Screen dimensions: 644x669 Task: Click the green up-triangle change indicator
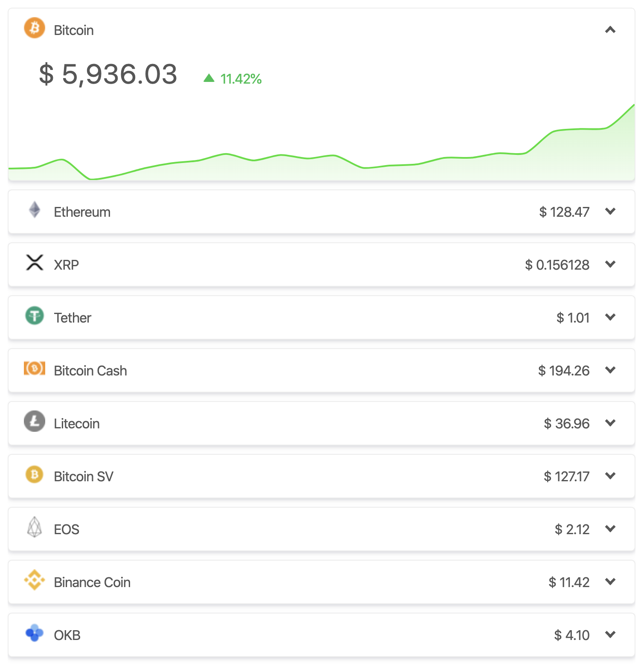click(209, 78)
